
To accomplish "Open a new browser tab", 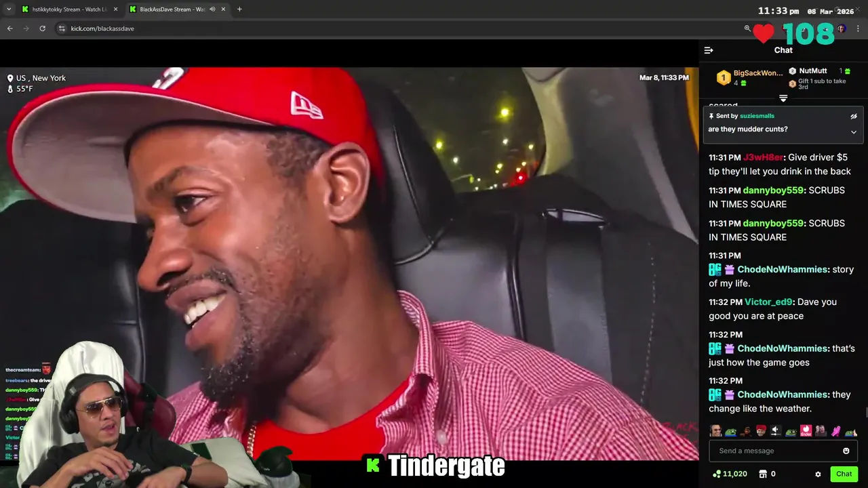I will tap(239, 9).
